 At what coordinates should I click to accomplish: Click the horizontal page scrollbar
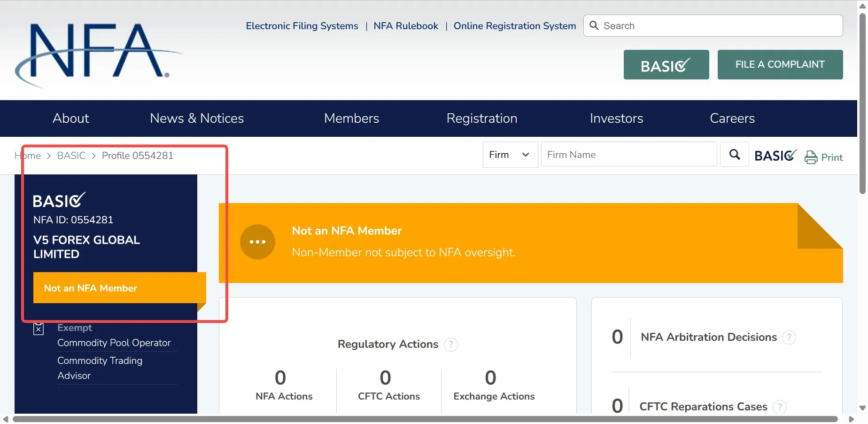425,419
